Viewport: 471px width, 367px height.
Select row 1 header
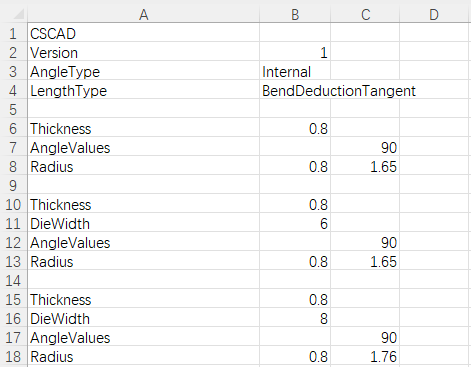tap(13, 34)
